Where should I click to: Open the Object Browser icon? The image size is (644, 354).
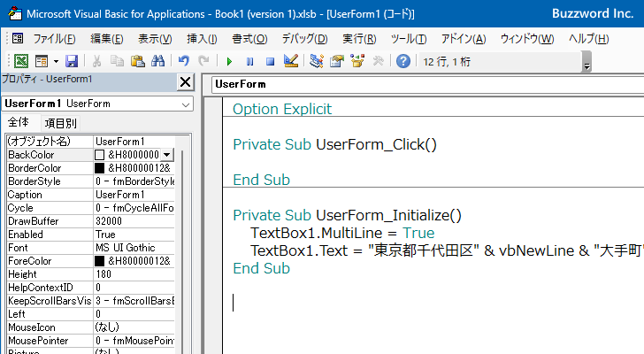point(357,61)
